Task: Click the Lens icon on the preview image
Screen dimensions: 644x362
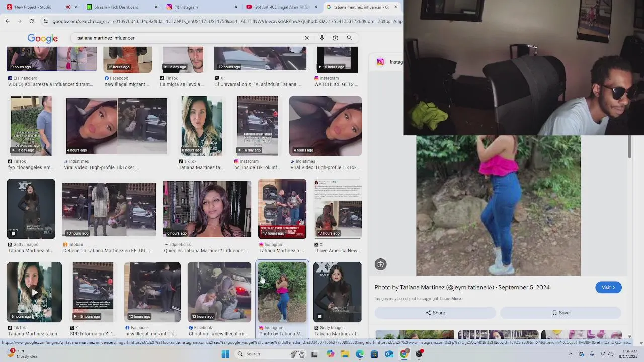Action: (x=380, y=264)
